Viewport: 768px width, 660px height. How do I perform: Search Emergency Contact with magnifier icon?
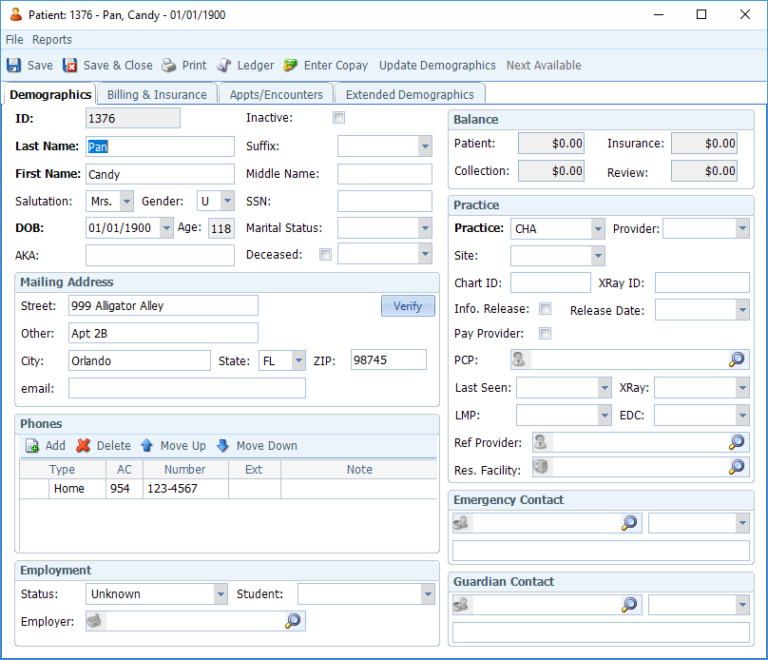(x=629, y=523)
